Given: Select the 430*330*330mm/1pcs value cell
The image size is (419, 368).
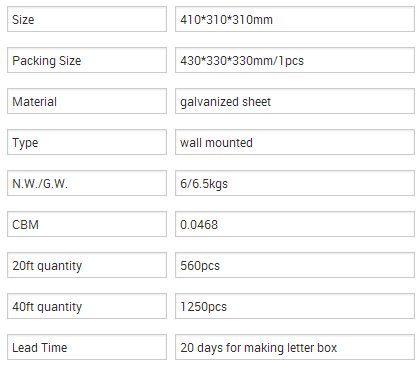Looking at the screenshot, I should tap(295, 60).
